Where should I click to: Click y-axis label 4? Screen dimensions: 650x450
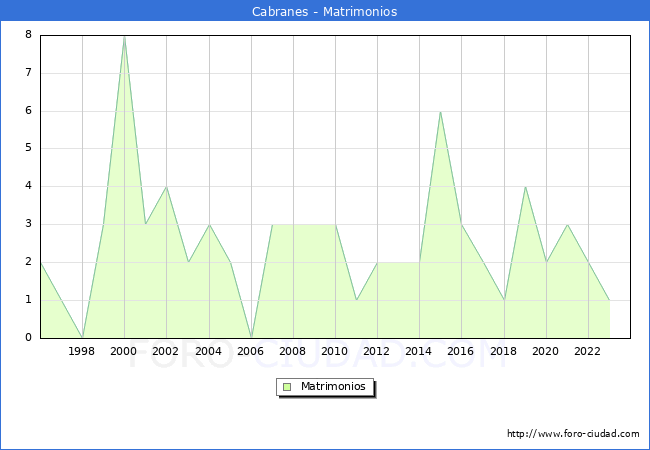click(x=28, y=186)
